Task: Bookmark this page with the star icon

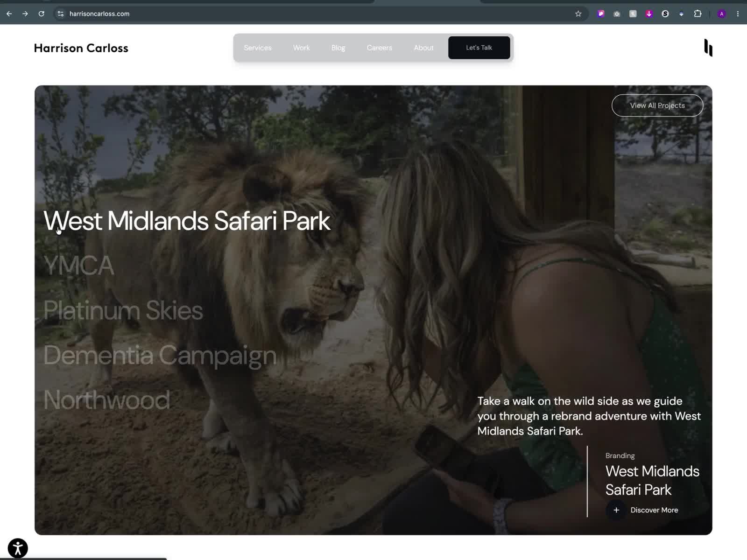Action: click(x=578, y=14)
